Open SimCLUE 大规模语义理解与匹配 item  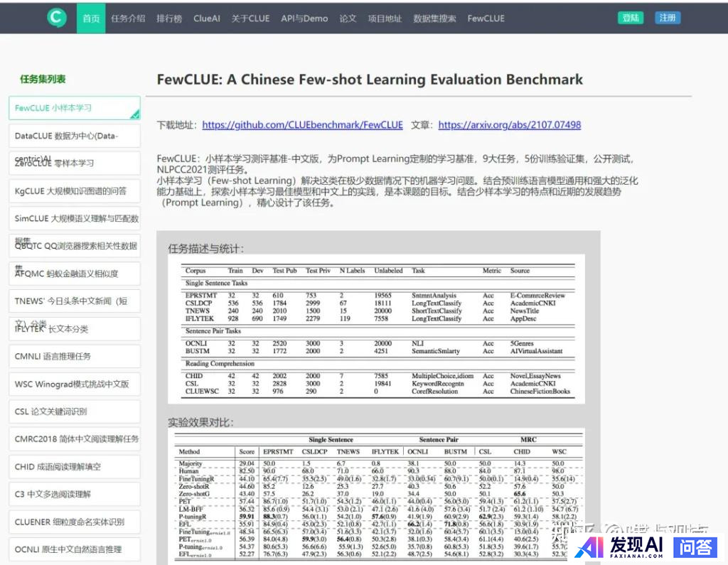(74, 219)
